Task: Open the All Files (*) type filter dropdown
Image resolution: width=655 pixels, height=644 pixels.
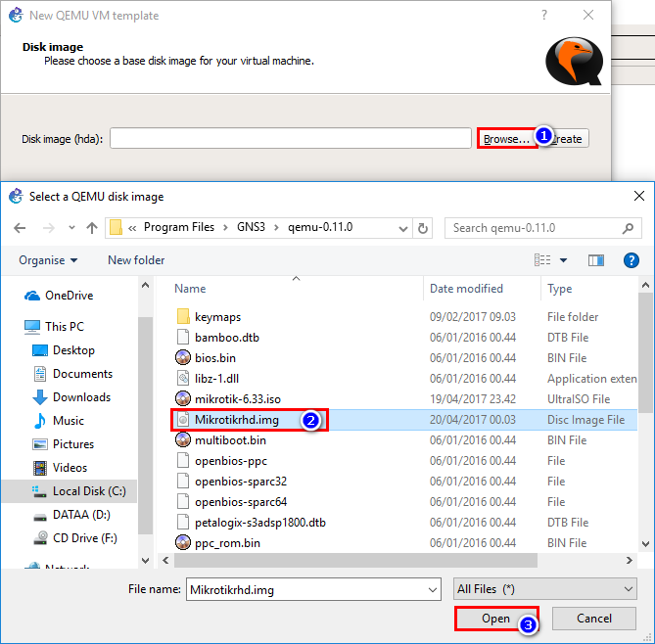Action: point(544,589)
